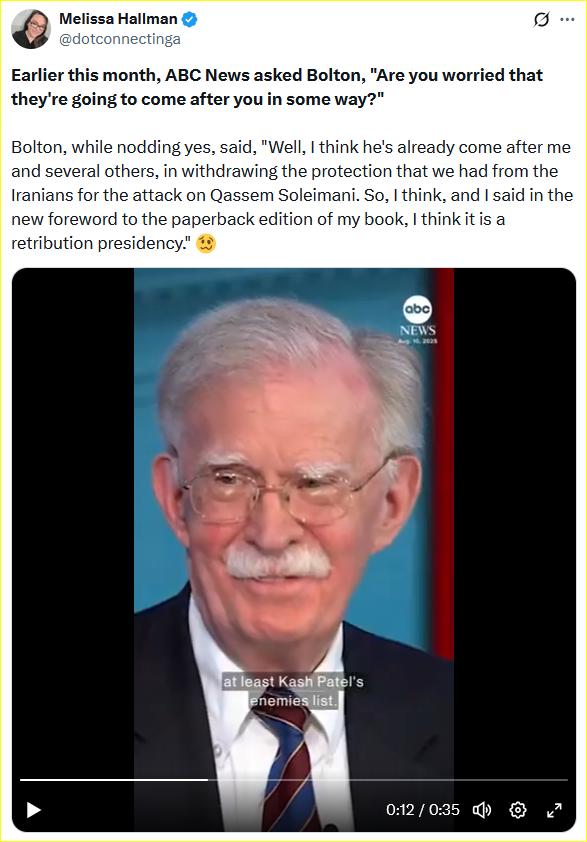Click the woozy face emoji
587x842 pixels.
pyautogui.click(x=206, y=243)
